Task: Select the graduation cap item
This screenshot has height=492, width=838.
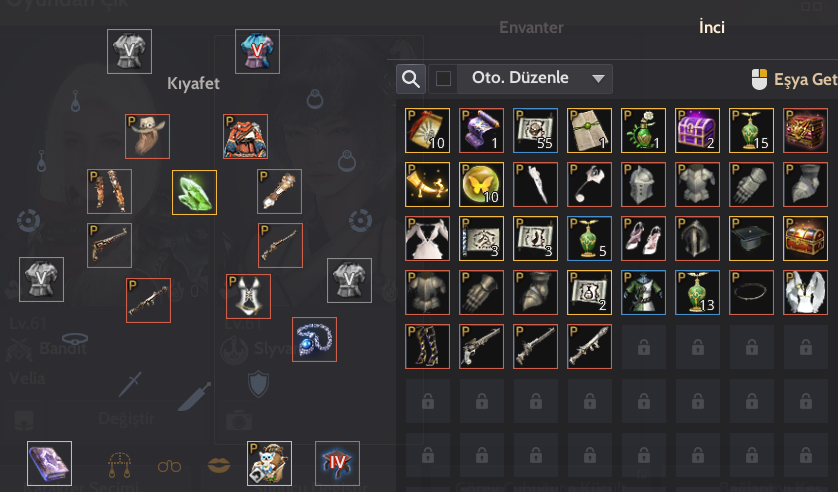Action: (x=751, y=238)
